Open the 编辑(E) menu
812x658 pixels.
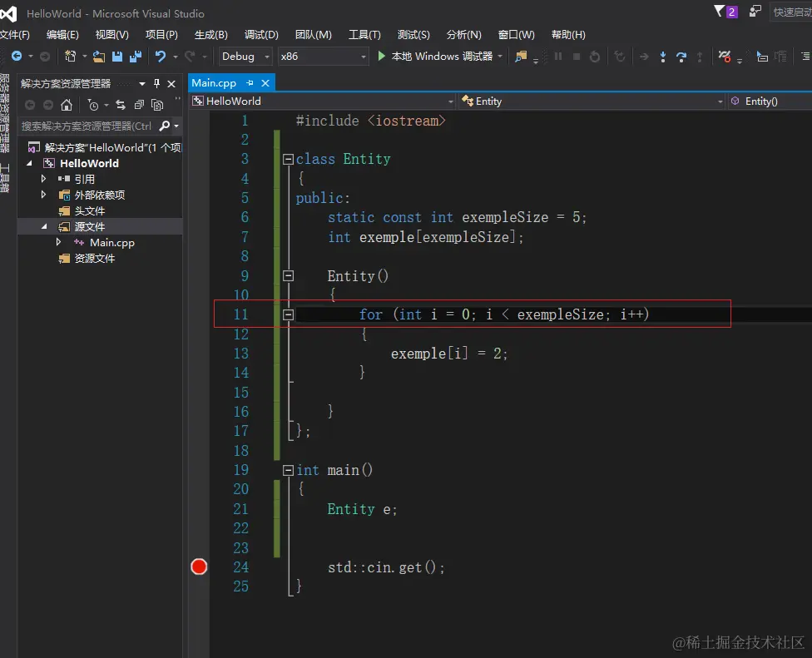point(62,34)
